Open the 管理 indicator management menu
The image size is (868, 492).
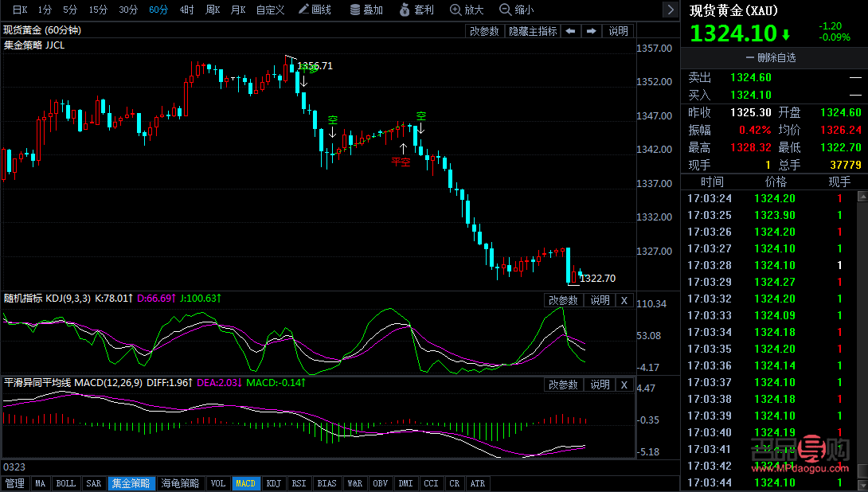(14, 483)
